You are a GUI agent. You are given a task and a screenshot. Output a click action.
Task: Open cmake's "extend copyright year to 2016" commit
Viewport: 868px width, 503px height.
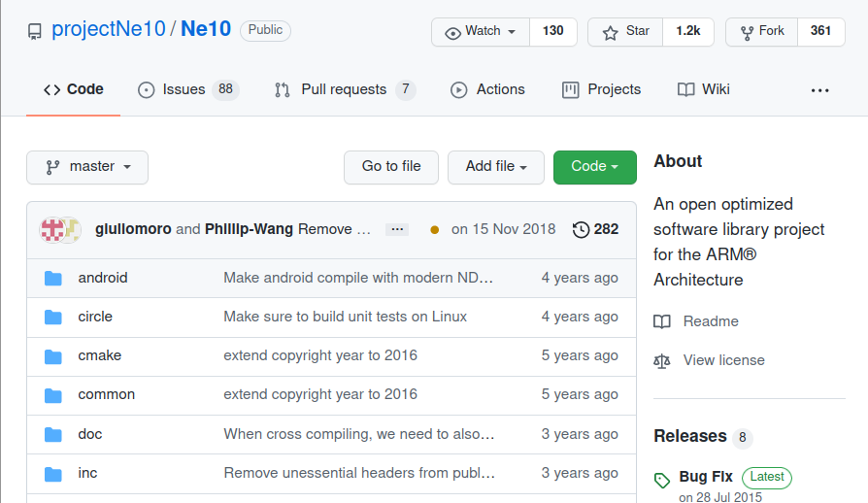click(x=320, y=355)
